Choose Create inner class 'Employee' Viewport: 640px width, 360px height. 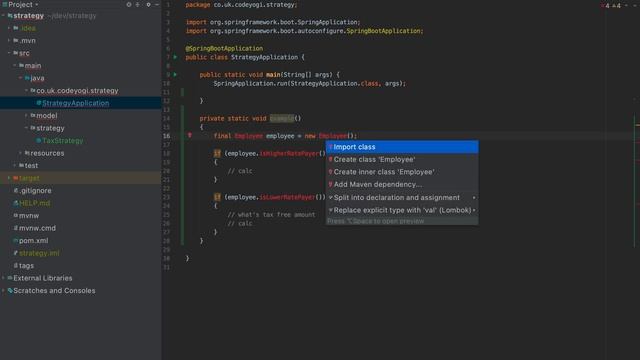click(402, 172)
